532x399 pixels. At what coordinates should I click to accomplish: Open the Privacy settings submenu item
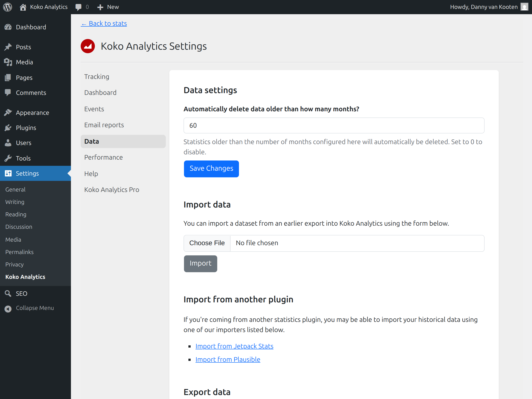(x=14, y=264)
